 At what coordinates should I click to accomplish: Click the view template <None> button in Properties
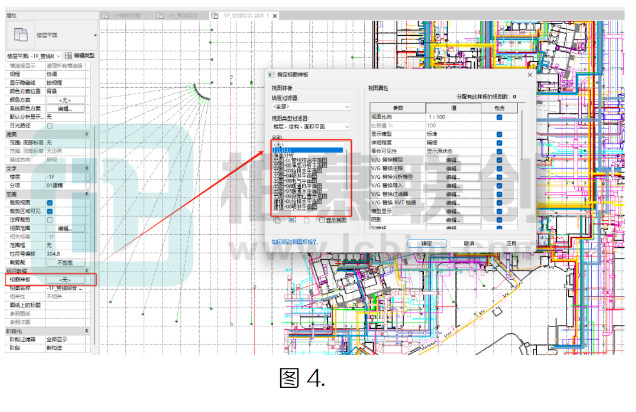tap(65, 280)
